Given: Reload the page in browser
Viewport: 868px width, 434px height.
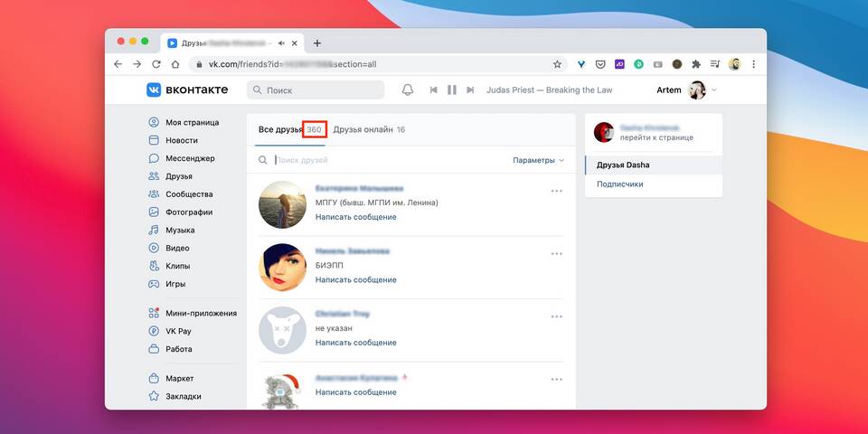Looking at the screenshot, I should pyautogui.click(x=156, y=64).
